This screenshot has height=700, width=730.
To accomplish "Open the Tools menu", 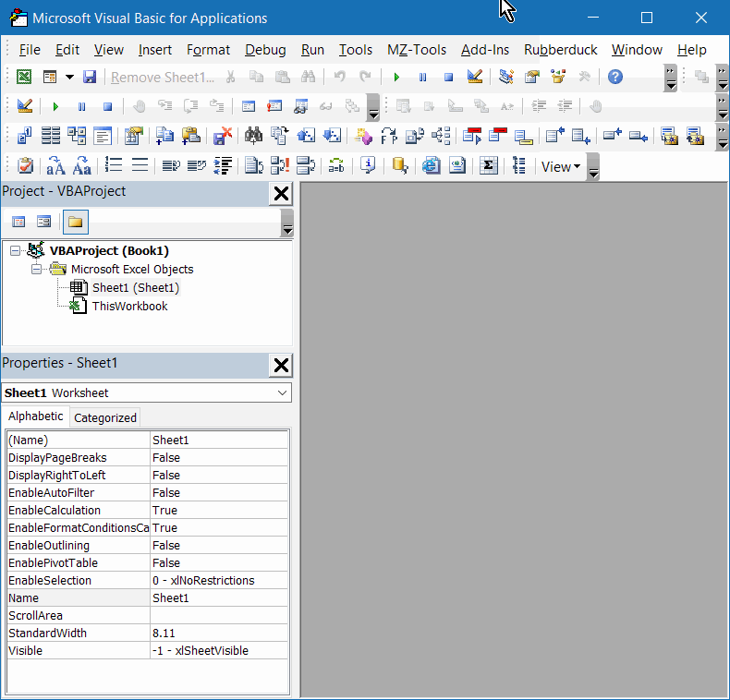I will pos(355,50).
